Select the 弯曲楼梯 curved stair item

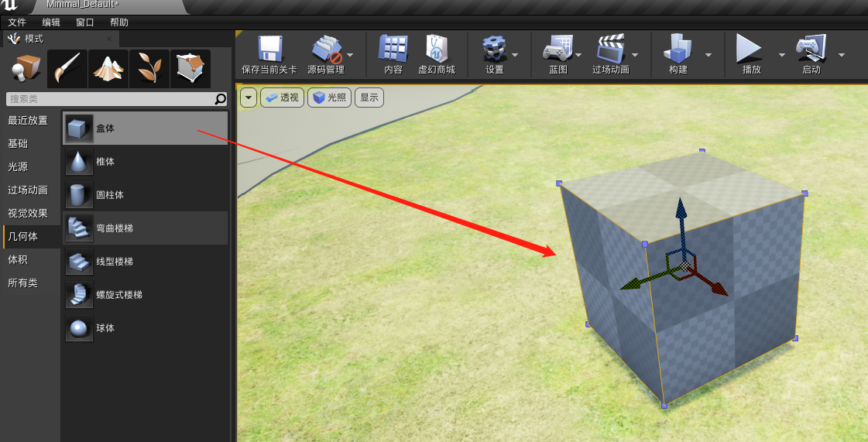coord(146,228)
